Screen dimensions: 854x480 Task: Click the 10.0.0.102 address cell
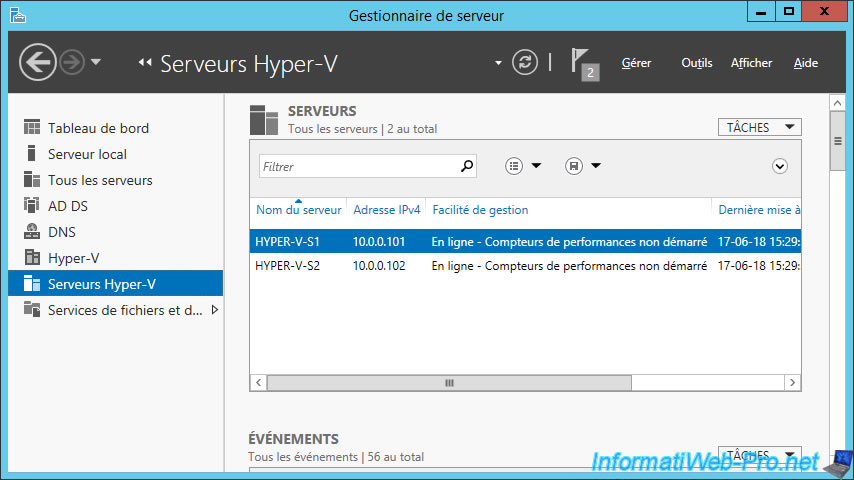(x=379, y=265)
